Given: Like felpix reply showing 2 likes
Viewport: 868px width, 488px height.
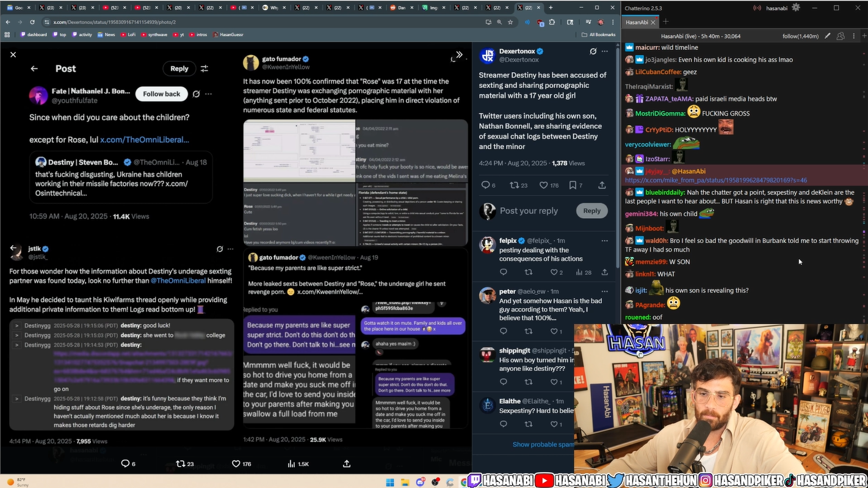Looking at the screenshot, I should tap(554, 272).
